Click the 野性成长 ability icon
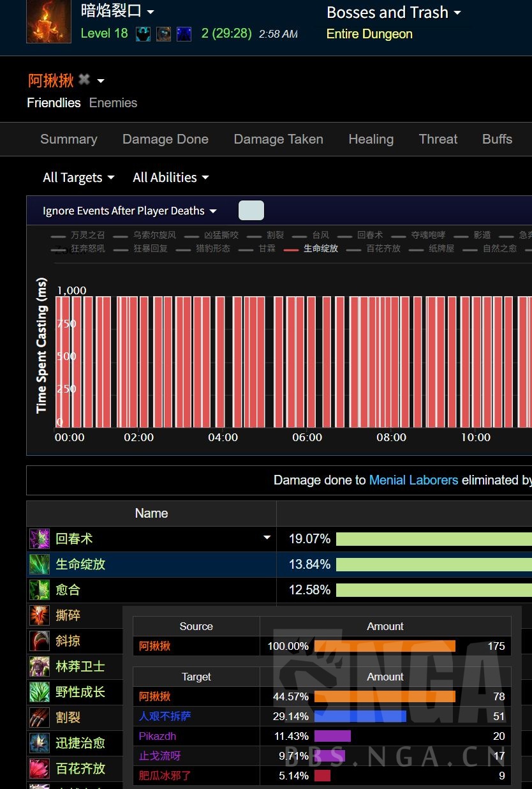532x789 pixels. [x=40, y=692]
